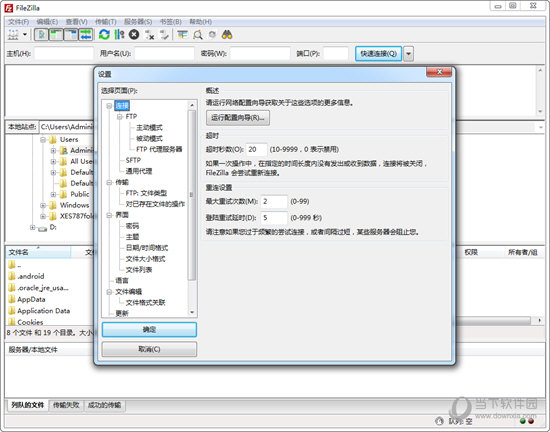The image size is (550, 432).
Task: Open the 服务器(S) menu
Action: point(138,22)
